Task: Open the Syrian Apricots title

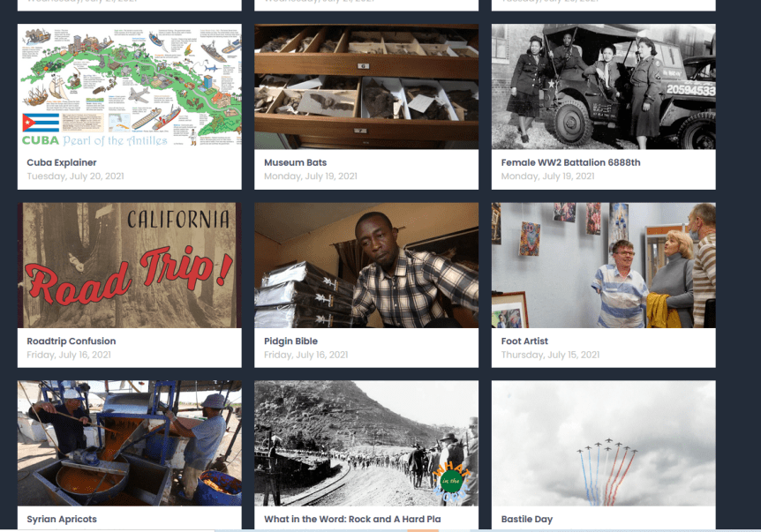Action: point(62,519)
